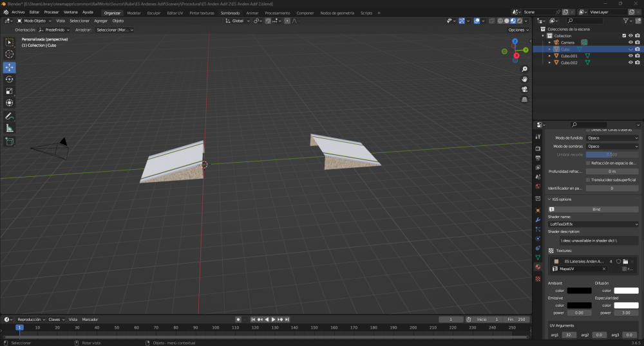Enable Translucidez subsuperficial checkbox
Image resolution: width=644 pixels, height=346 pixels.
click(588, 179)
